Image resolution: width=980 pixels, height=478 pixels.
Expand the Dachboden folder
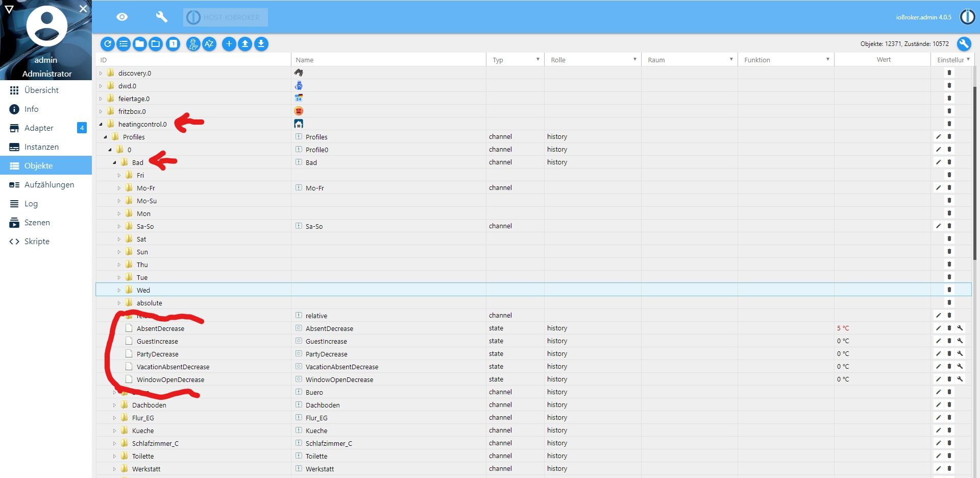[115, 405]
